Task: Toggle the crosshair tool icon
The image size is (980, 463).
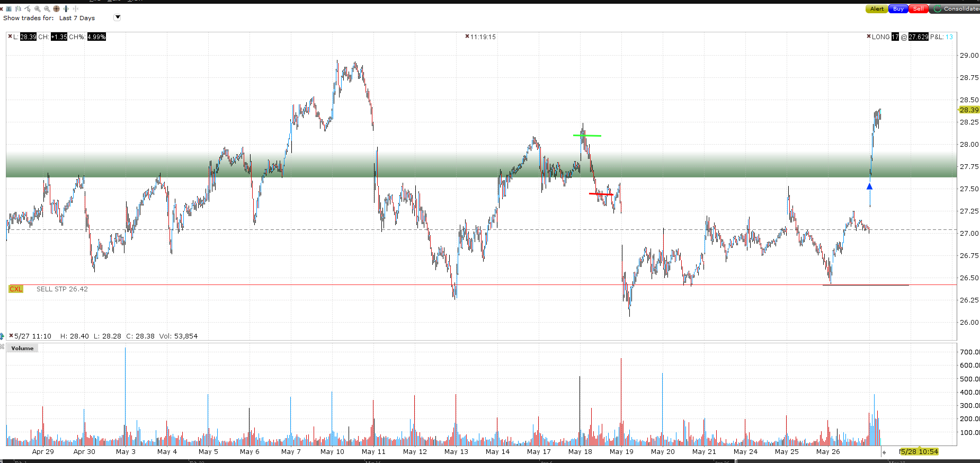Action: [56, 8]
